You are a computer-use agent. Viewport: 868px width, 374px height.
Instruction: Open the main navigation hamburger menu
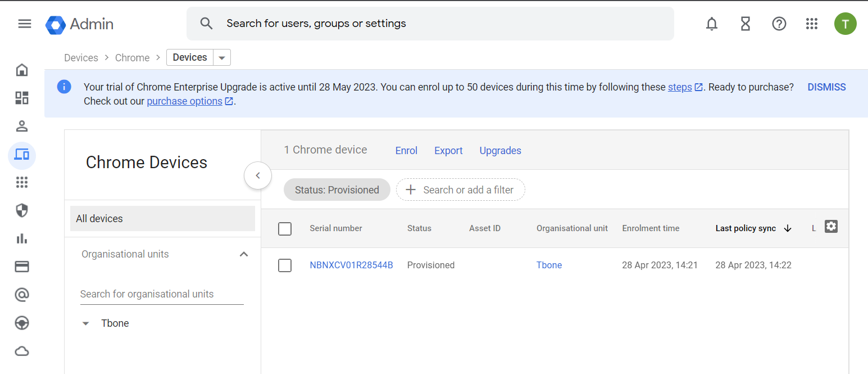click(x=24, y=23)
